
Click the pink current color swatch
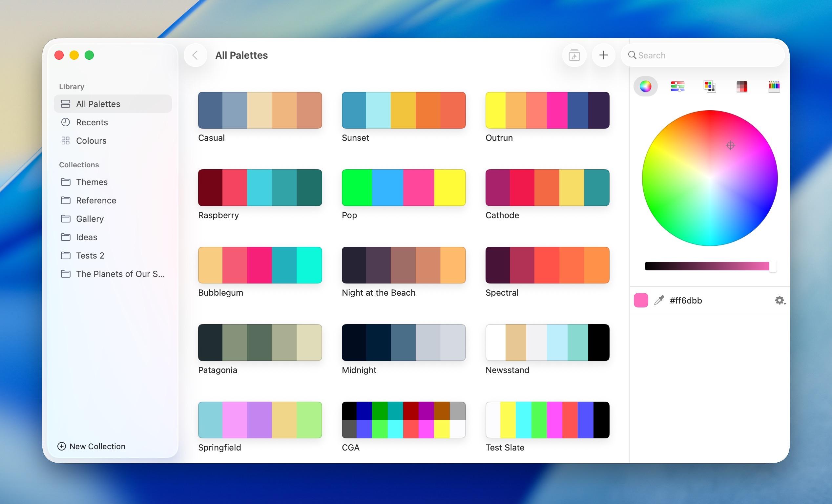[x=641, y=300]
